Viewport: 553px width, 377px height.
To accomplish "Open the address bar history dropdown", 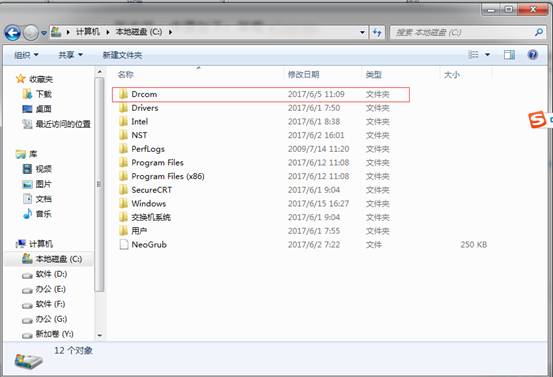I will [x=362, y=32].
